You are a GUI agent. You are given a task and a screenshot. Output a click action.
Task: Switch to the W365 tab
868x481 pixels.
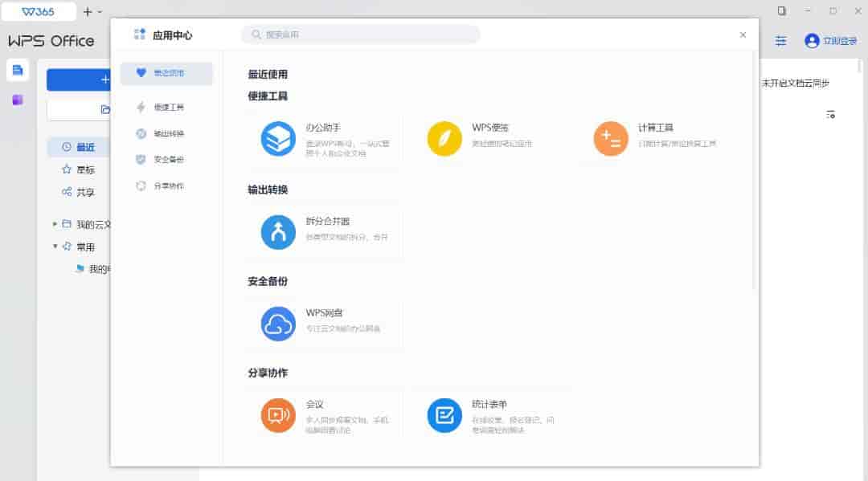[39, 11]
